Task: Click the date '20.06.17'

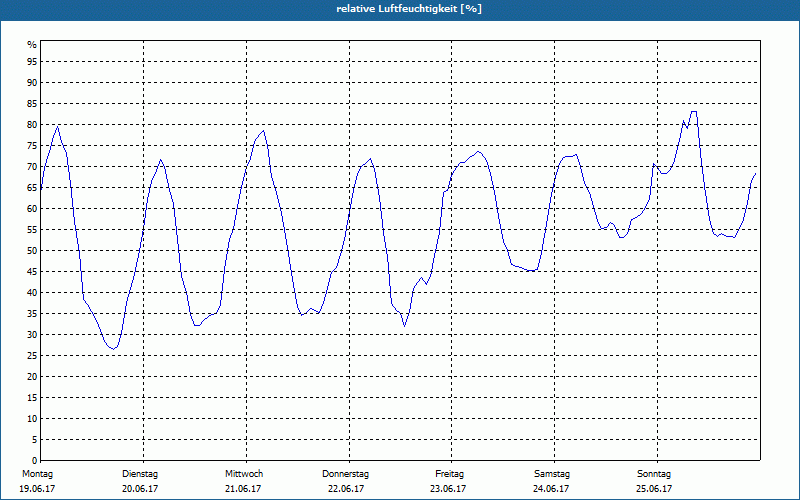Action: point(140,489)
